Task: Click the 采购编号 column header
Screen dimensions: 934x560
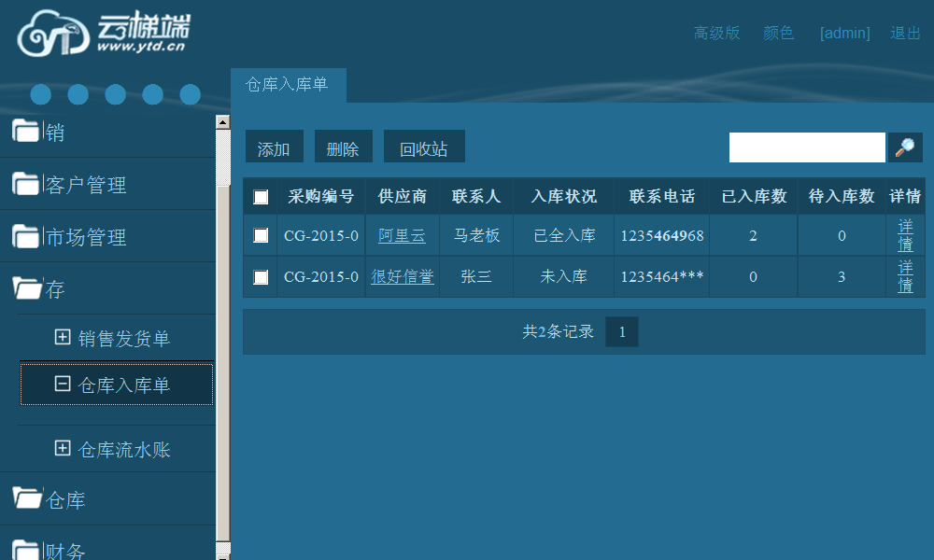Action: [321, 196]
